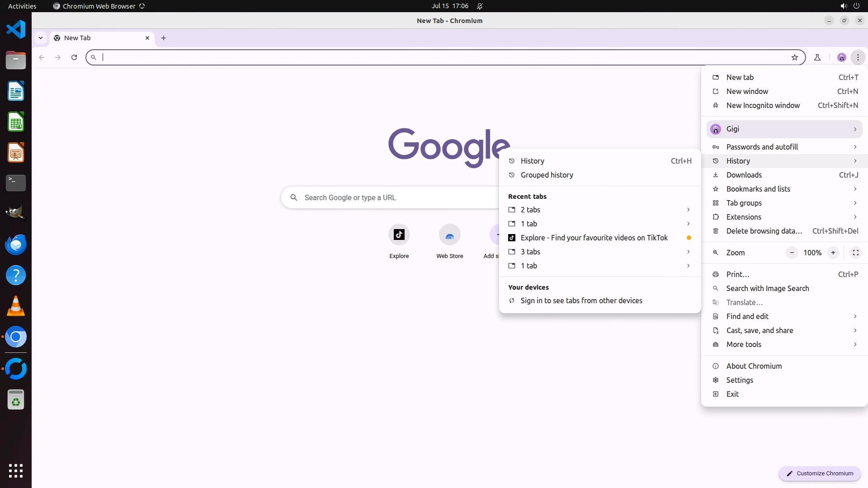This screenshot has width=868, height=488.
Task: Open the Web Store shortcut tile
Action: coord(449,235)
